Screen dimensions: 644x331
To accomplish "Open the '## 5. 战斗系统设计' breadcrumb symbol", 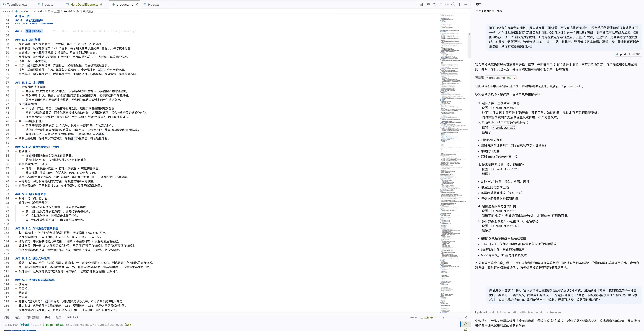I will [x=79, y=11].
